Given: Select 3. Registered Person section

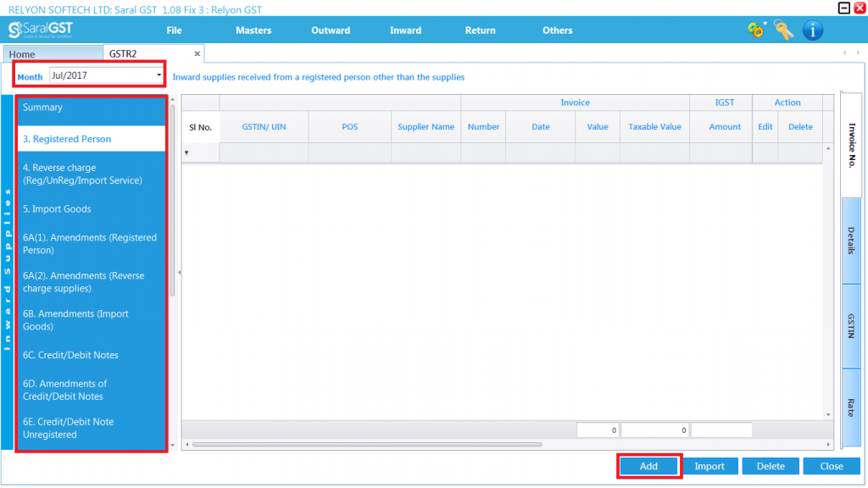Looking at the screenshot, I should coord(92,139).
